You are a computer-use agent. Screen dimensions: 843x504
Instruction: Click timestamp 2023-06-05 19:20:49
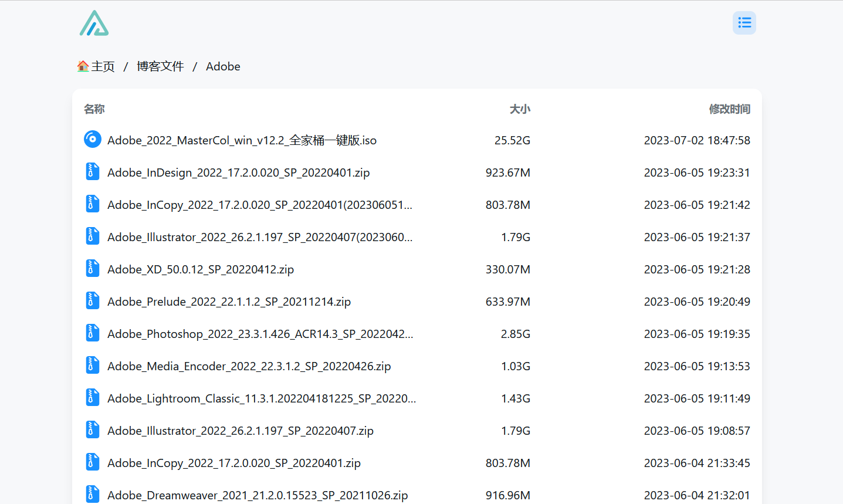tap(697, 302)
